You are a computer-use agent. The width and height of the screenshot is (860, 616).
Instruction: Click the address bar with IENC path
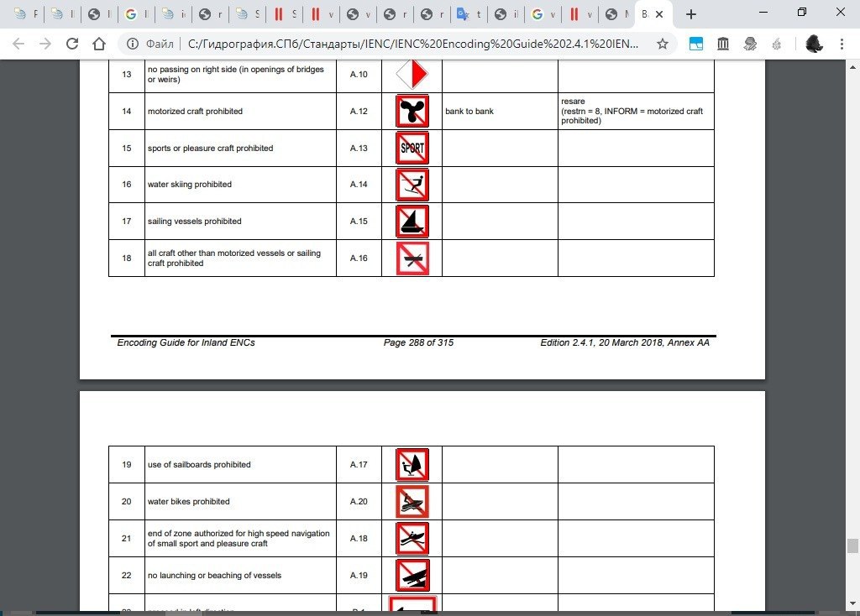click(412, 44)
